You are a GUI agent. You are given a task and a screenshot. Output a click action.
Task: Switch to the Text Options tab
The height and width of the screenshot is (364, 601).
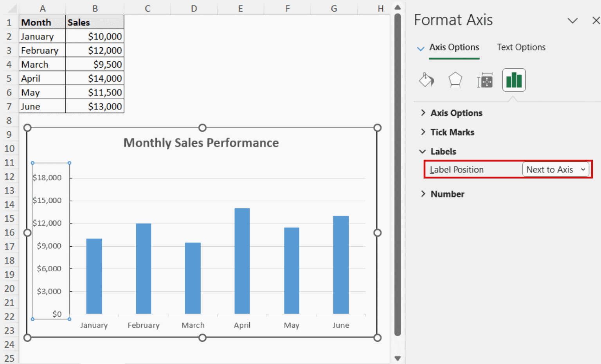(x=521, y=47)
